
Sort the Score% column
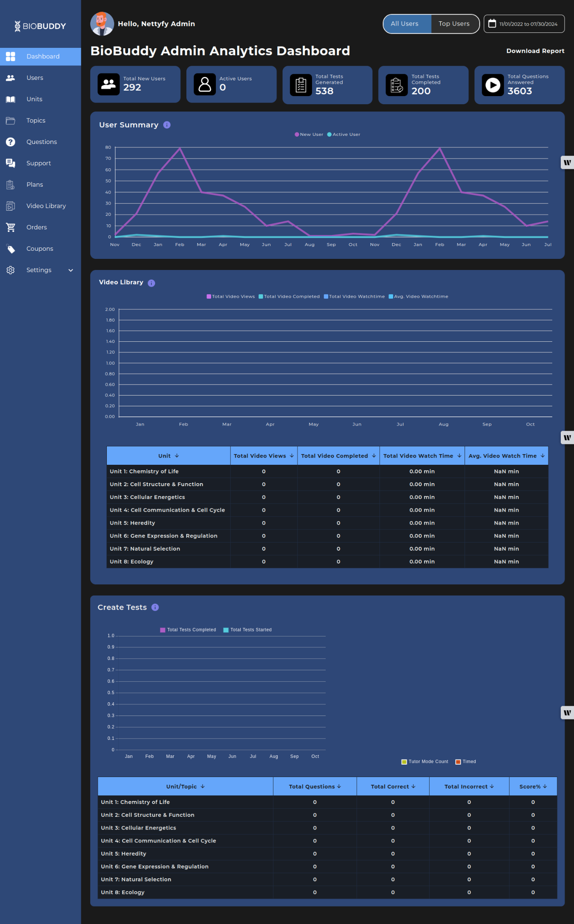(x=545, y=786)
